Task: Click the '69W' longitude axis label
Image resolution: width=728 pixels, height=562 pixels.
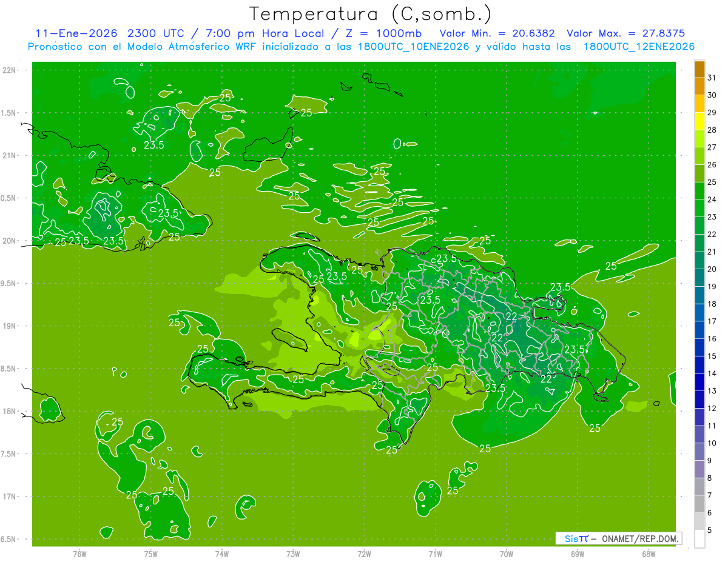Action: coord(577,554)
